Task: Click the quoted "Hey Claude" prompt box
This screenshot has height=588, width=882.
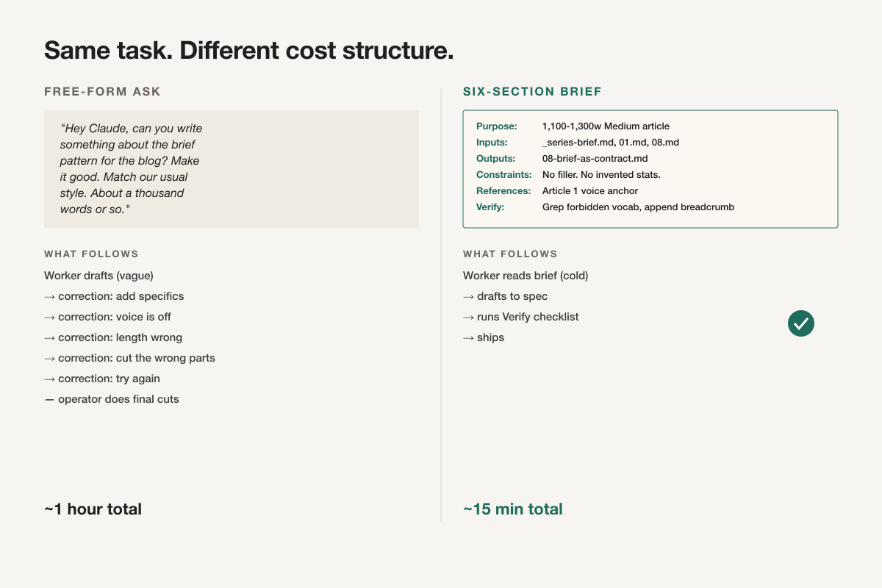Action: pos(232,169)
